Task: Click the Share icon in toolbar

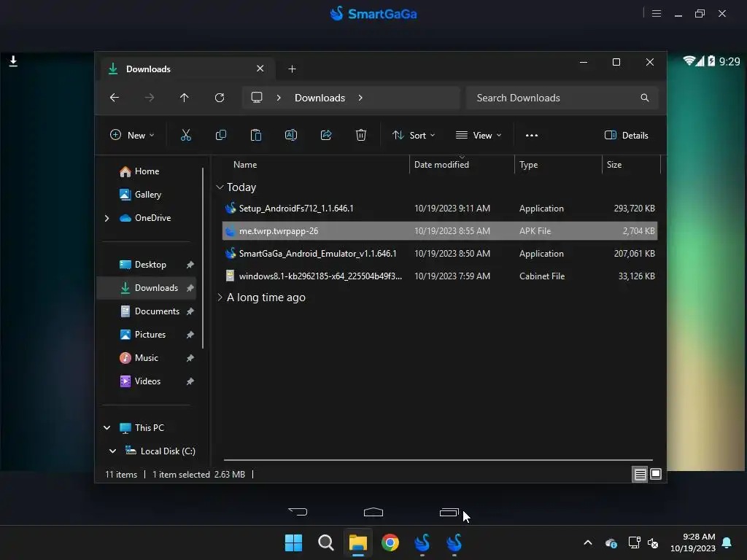Action: click(326, 135)
